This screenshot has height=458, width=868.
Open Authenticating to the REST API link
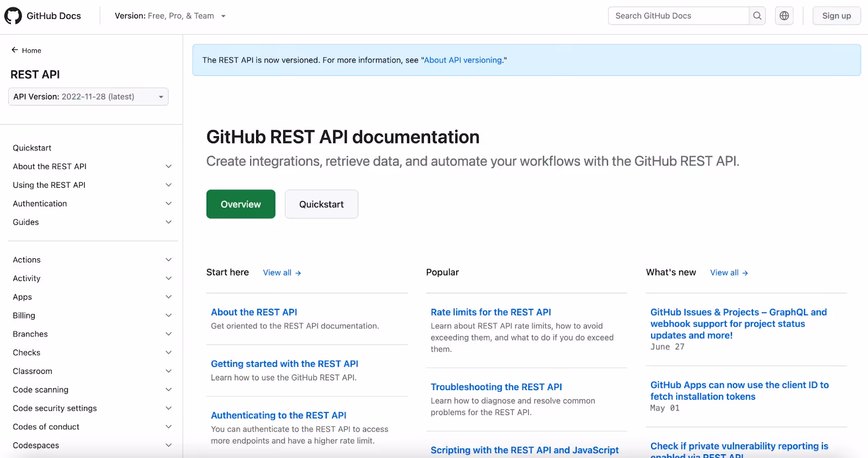click(278, 415)
